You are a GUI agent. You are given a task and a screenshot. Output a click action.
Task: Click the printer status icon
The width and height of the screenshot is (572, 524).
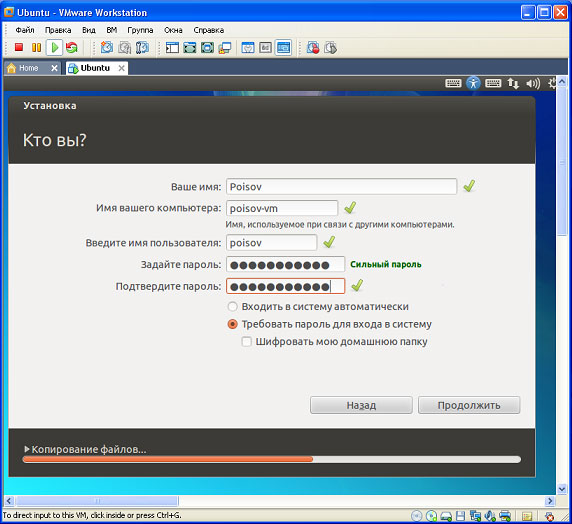click(505, 516)
